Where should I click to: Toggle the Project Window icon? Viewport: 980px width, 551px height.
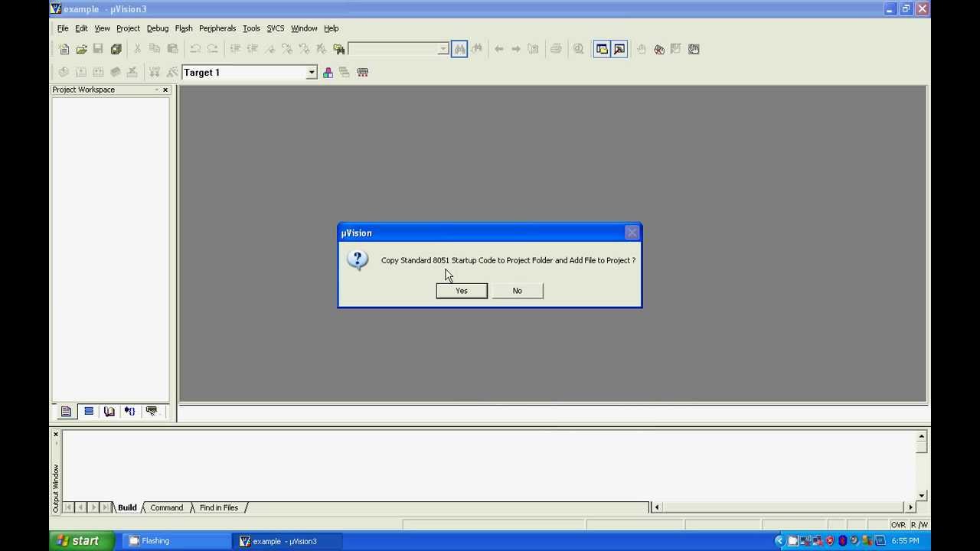point(602,49)
